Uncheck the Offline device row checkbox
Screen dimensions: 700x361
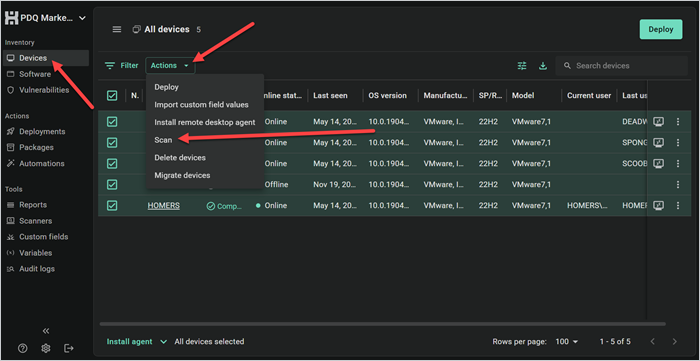point(112,184)
